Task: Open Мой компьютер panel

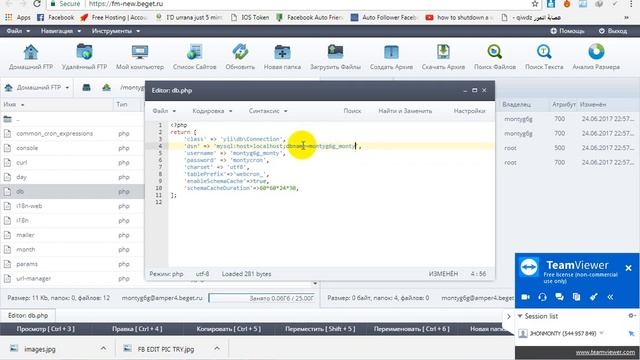Action: pyautogui.click(x=140, y=57)
